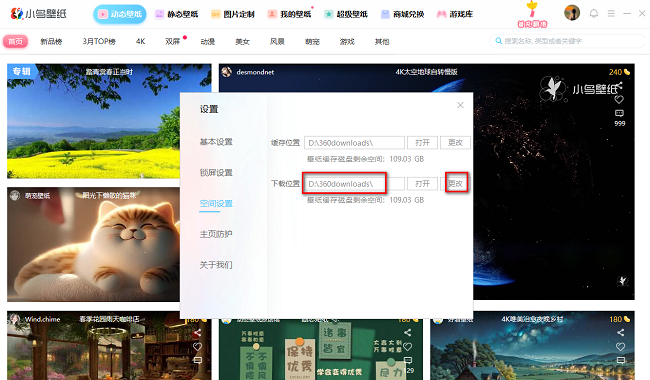Switch to 锁屏设置 in settings
This screenshot has height=380, width=650.
tap(216, 172)
